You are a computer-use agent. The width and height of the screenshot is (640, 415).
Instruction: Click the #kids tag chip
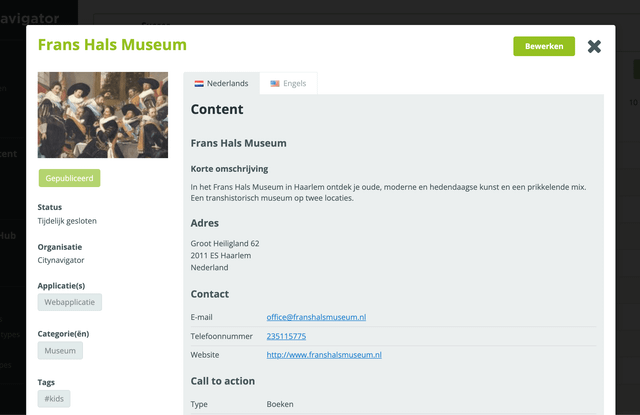tap(54, 399)
